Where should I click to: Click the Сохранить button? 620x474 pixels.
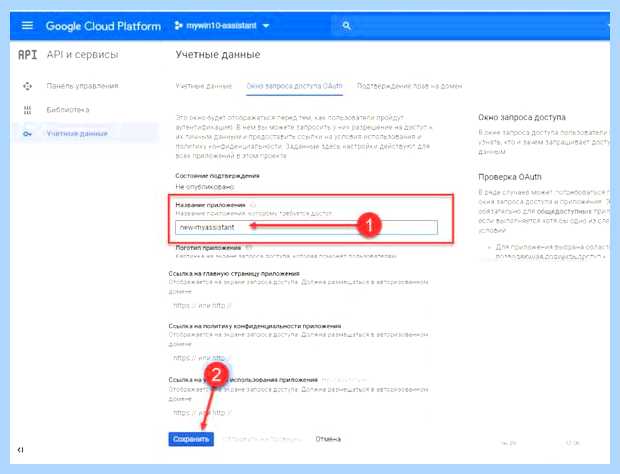click(x=191, y=439)
